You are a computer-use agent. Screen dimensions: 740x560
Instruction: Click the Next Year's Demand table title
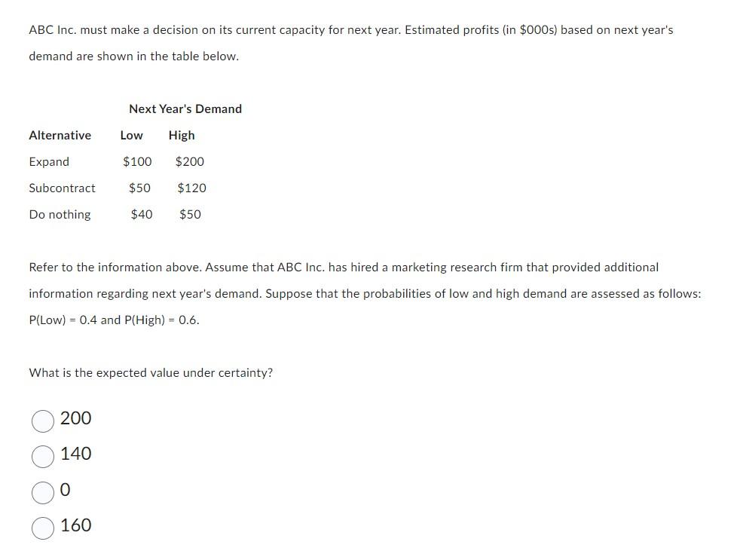185,109
